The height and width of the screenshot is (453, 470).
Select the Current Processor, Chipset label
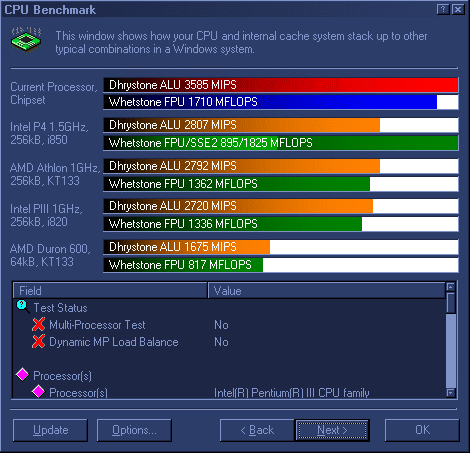tap(54, 93)
